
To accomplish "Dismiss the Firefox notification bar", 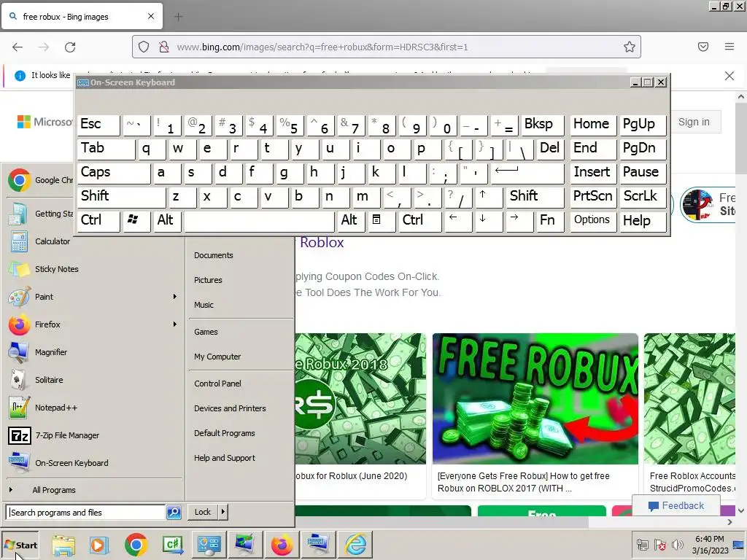I will click(729, 76).
